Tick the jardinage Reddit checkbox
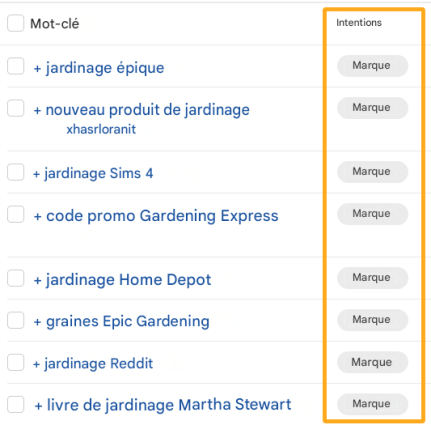 point(15,362)
